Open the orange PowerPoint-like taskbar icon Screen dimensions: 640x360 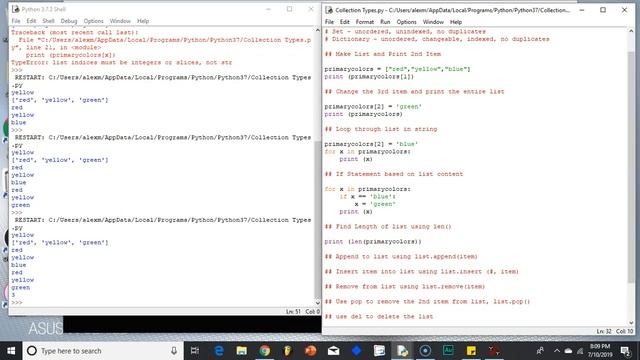(x=311, y=351)
